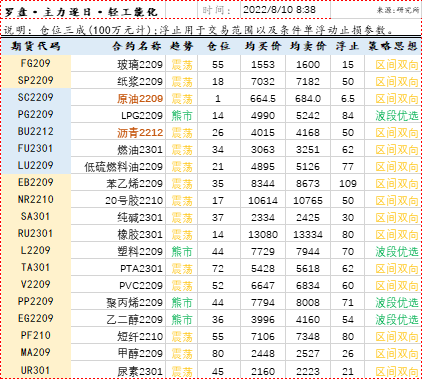Image resolution: width=422 pixels, height=379 pixels.
Task: Click the V2209 code cell
Action: (36, 284)
